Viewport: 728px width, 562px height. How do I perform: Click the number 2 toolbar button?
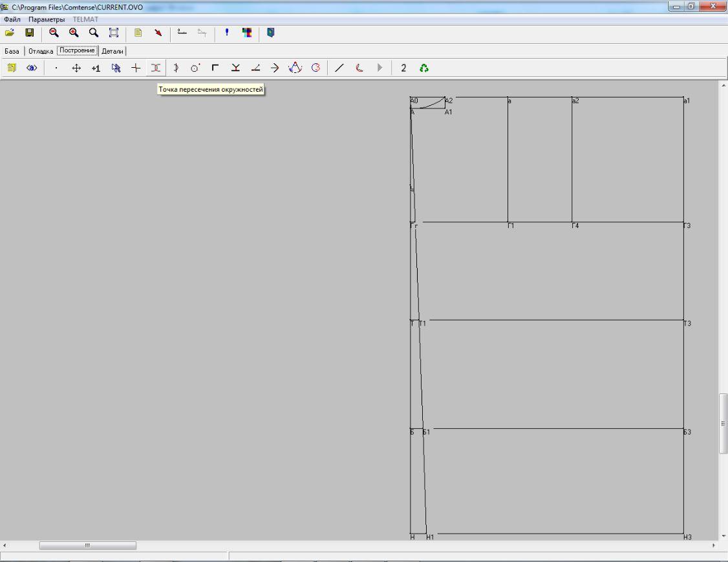coord(403,68)
